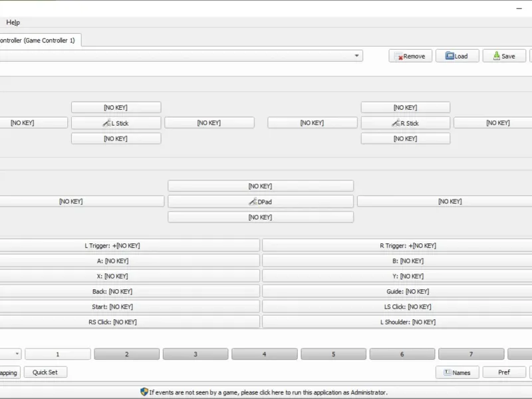
Task: Minimize the application window
Action: click(x=519, y=8)
